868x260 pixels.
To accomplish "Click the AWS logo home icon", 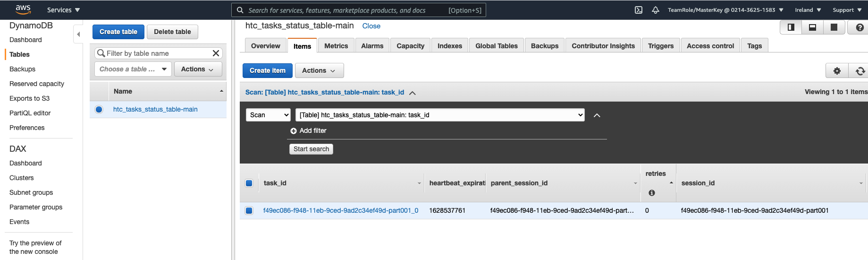I will point(23,9).
